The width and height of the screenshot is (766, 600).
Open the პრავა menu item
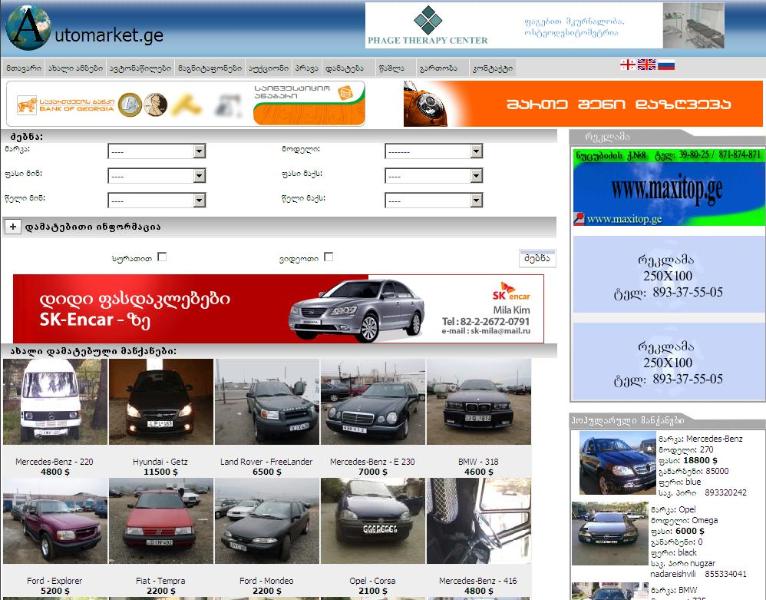coord(306,68)
